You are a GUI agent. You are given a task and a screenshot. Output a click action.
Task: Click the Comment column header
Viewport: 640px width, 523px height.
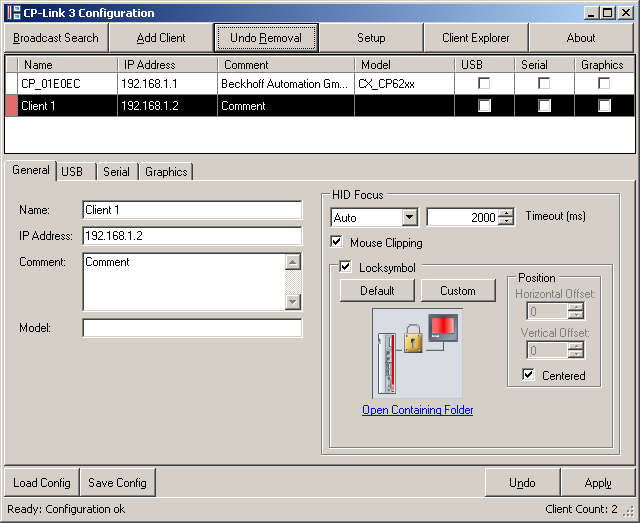[286, 65]
